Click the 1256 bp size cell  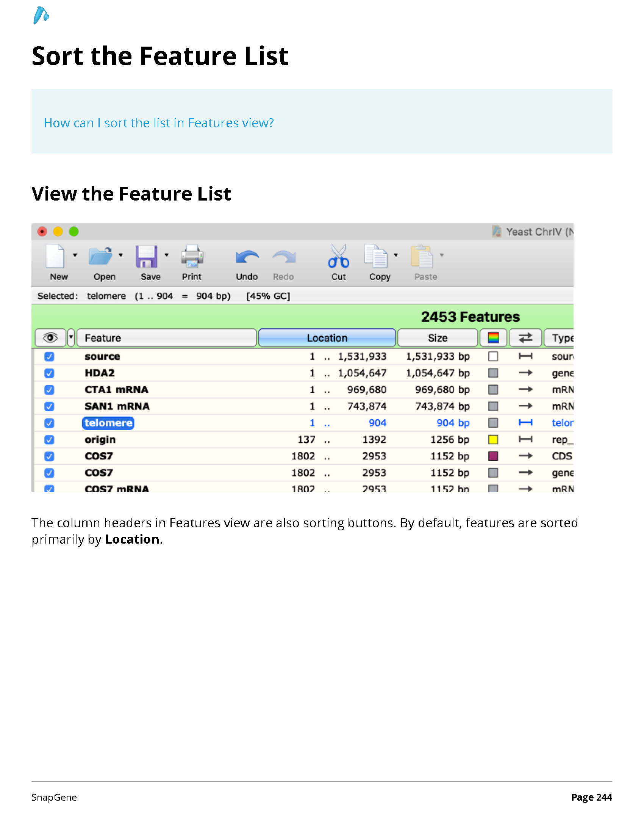point(450,439)
